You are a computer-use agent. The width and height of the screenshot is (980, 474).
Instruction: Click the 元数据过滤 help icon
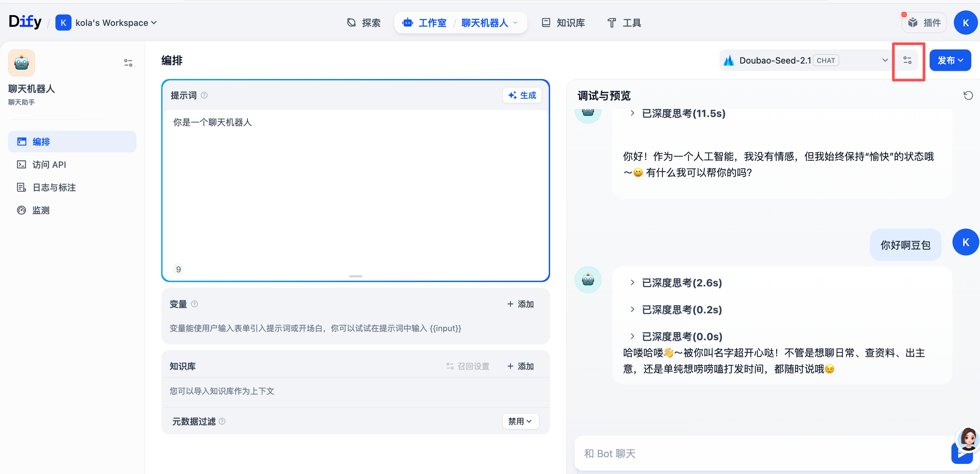[x=222, y=421]
